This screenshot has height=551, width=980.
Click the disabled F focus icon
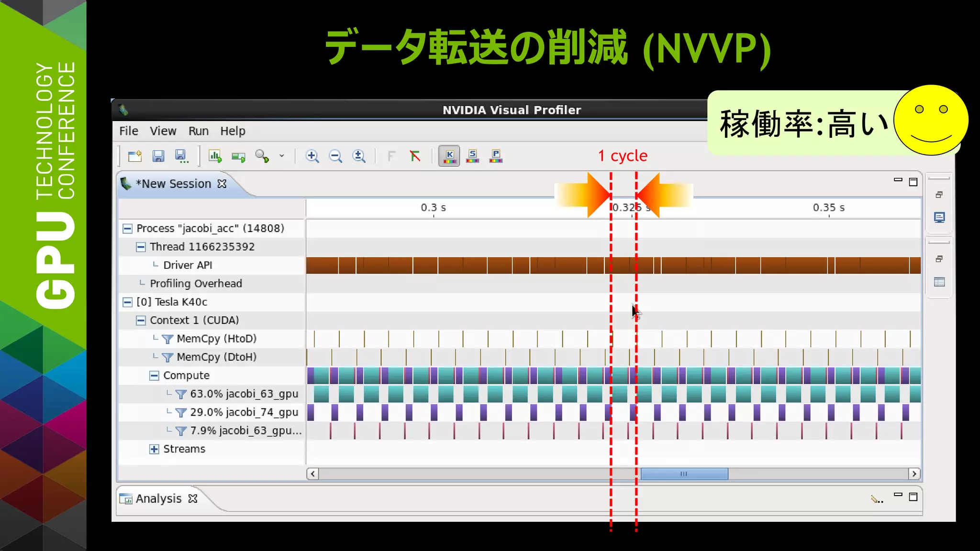click(391, 156)
